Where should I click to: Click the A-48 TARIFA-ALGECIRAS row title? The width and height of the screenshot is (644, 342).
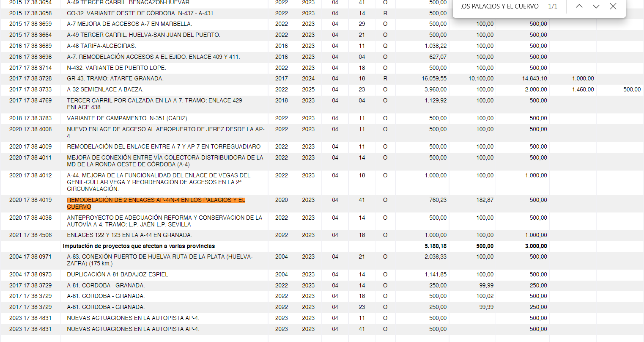[x=101, y=46]
